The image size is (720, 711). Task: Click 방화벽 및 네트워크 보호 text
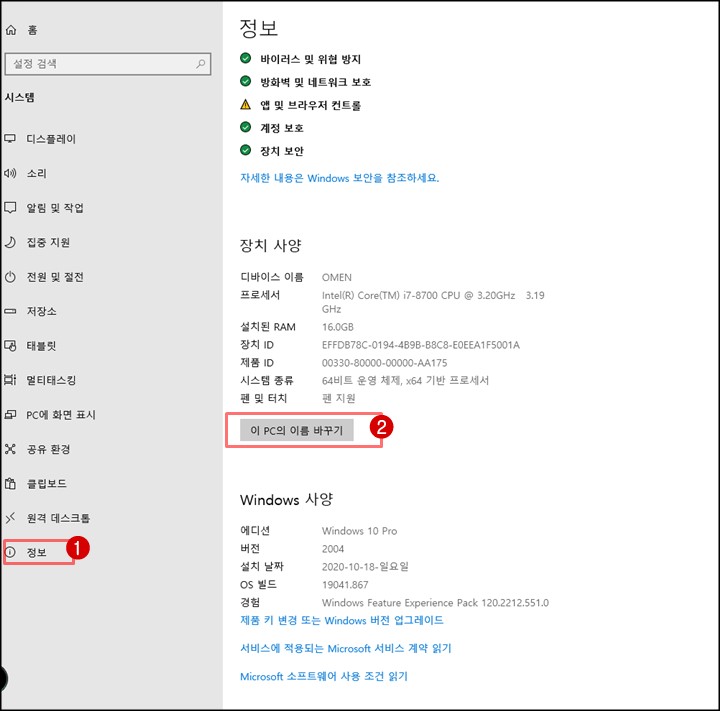(315, 82)
